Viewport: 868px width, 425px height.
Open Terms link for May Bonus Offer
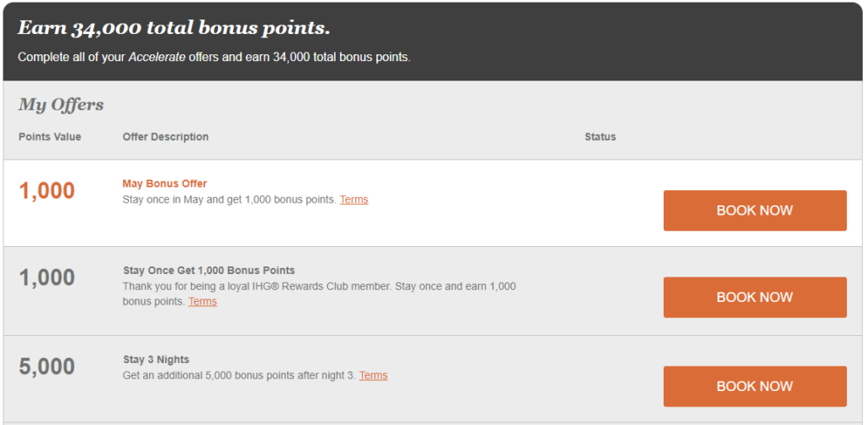tap(353, 199)
